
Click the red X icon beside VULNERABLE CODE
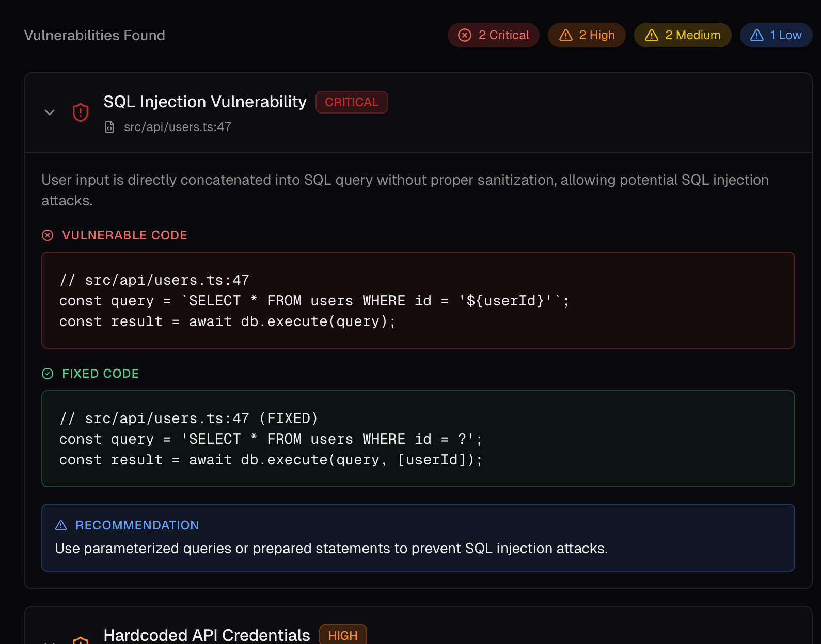48,235
